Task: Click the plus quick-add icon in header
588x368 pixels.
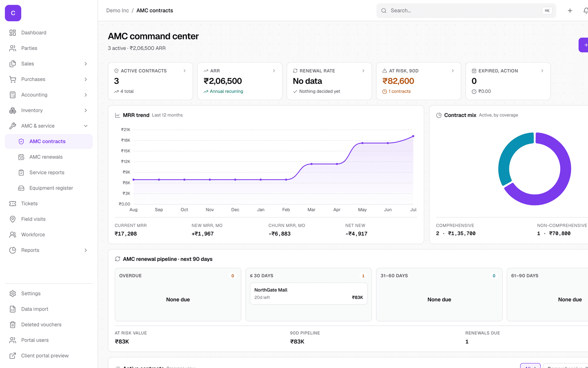Action: click(x=570, y=11)
